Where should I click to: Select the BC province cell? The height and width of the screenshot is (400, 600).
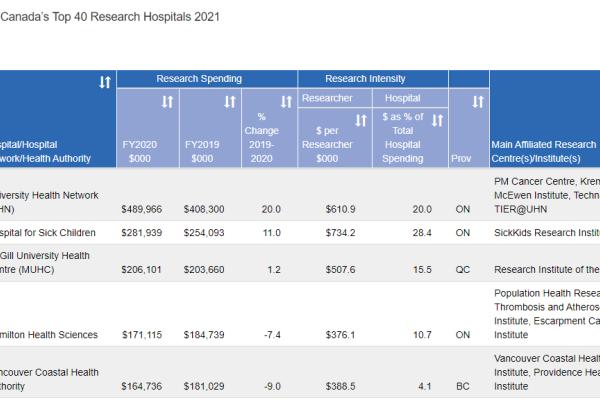463,387
